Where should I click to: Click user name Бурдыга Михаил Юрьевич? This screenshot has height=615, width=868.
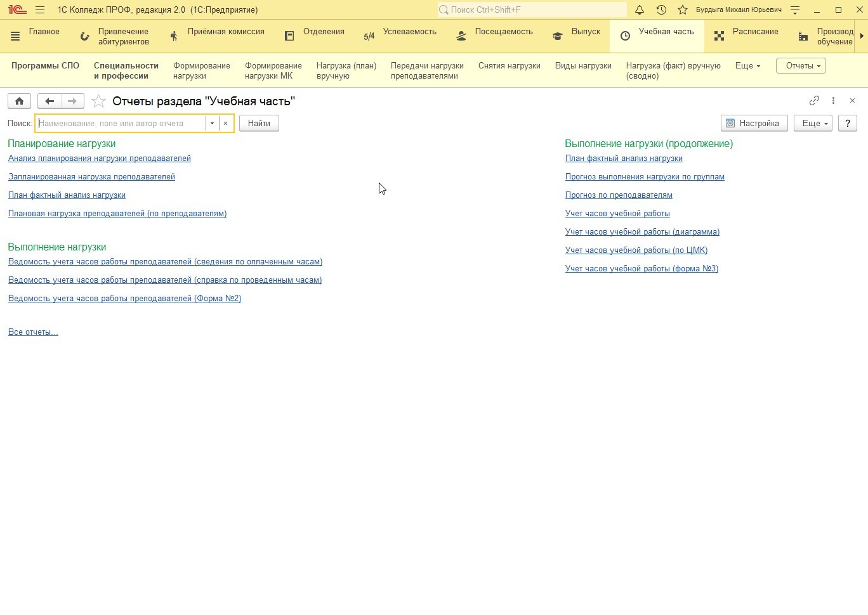click(x=739, y=10)
